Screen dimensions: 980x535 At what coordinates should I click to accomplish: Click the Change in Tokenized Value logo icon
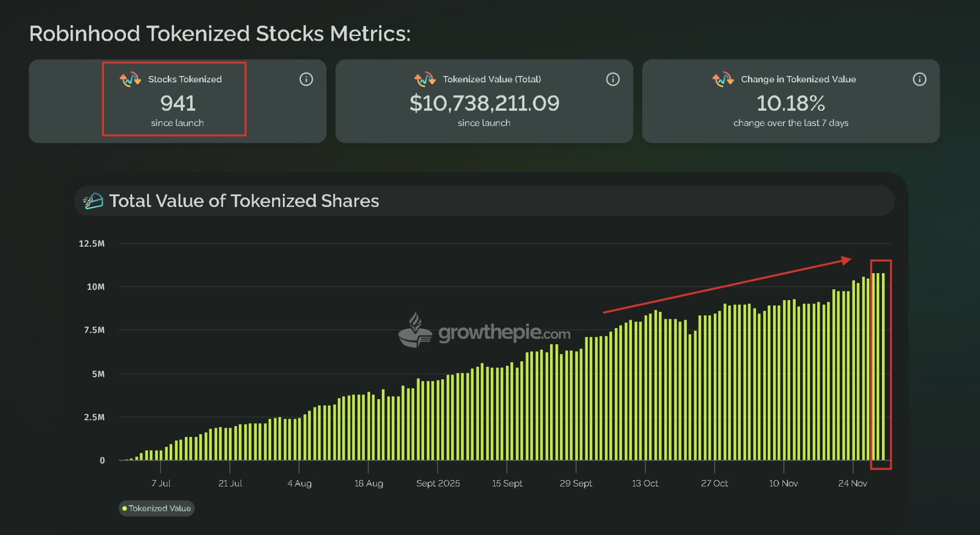click(x=723, y=79)
